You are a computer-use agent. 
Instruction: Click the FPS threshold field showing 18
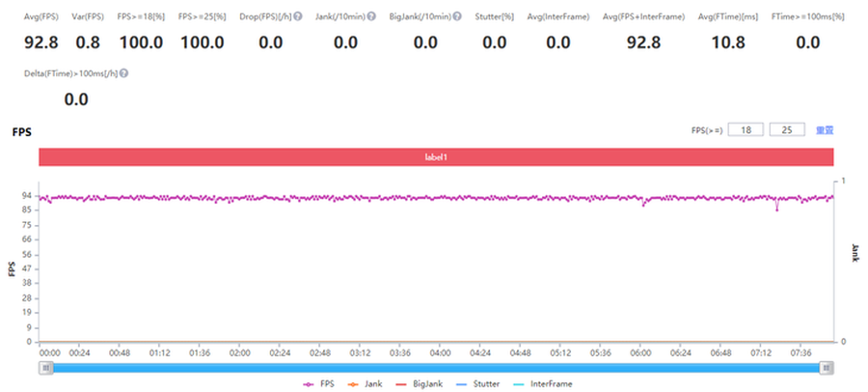pyautogui.click(x=746, y=129)
